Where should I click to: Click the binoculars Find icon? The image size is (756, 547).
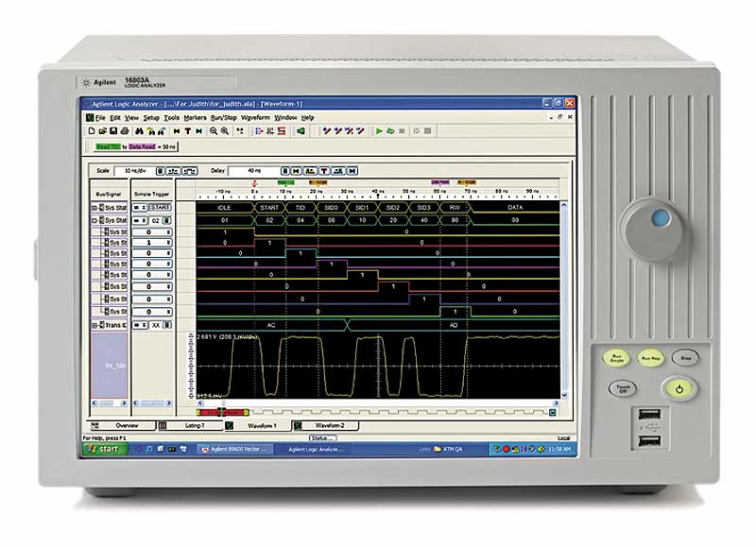point(139,130)
